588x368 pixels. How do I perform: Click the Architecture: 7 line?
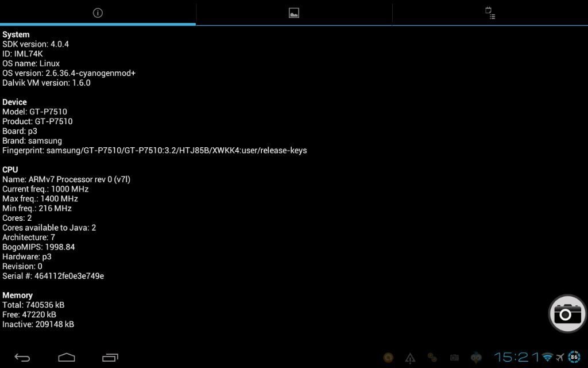(x=29, y=237)
